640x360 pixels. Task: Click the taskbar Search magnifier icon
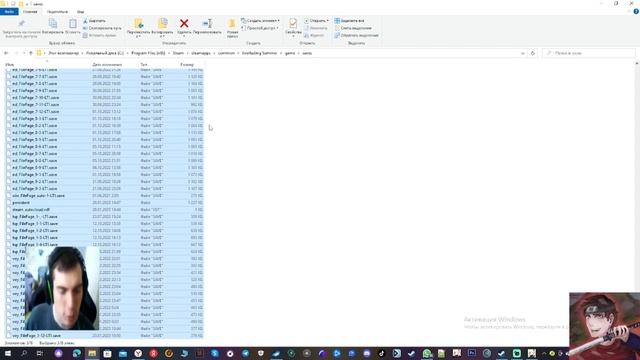(x=23, y=353)
